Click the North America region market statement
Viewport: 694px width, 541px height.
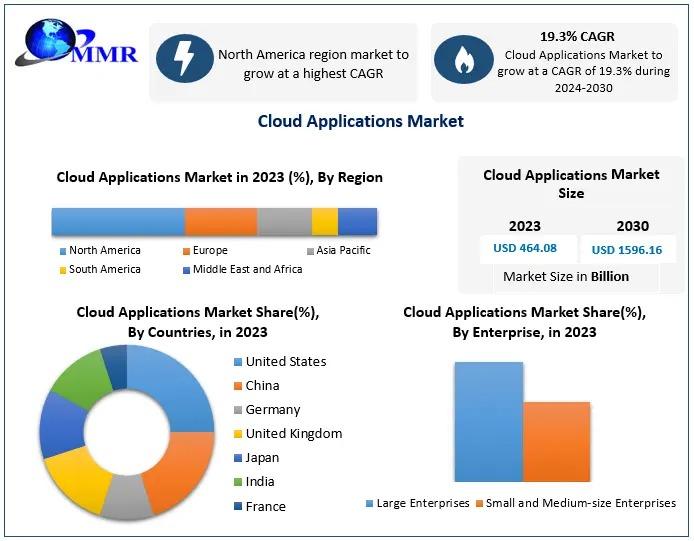point(313,64)
